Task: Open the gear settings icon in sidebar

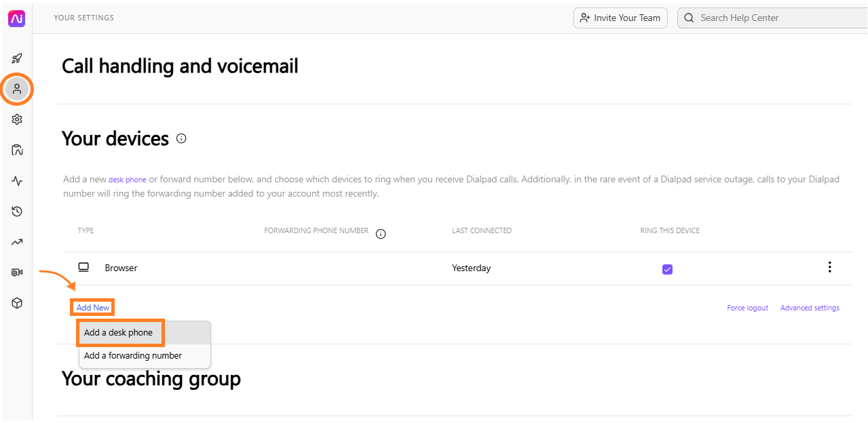Action: click(x=17, y=119)
